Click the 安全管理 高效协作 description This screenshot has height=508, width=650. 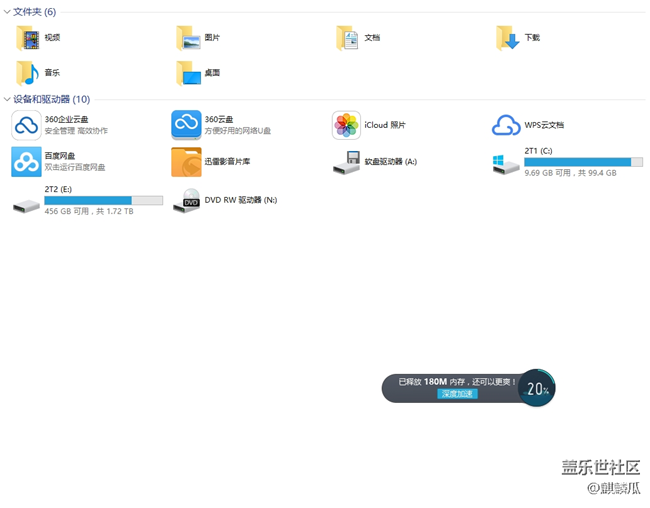coord(76,131)
